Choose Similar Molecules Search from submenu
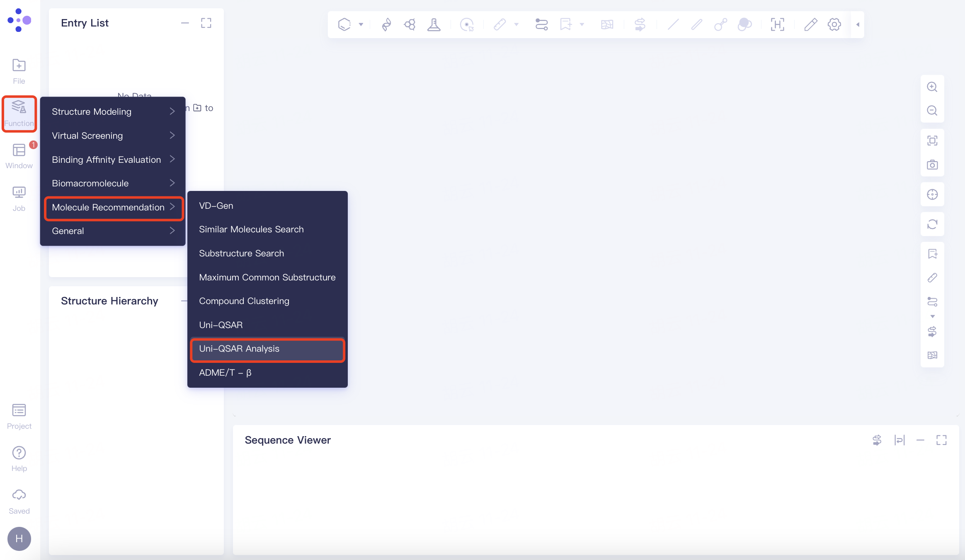Screen dimensions: 965x560 pos(251,229)
